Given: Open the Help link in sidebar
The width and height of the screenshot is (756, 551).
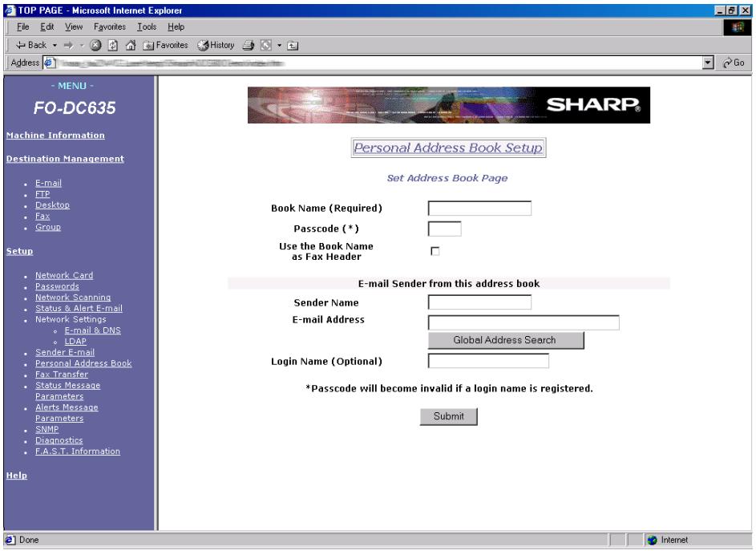Looking at the screenshot, I should 16,476.
